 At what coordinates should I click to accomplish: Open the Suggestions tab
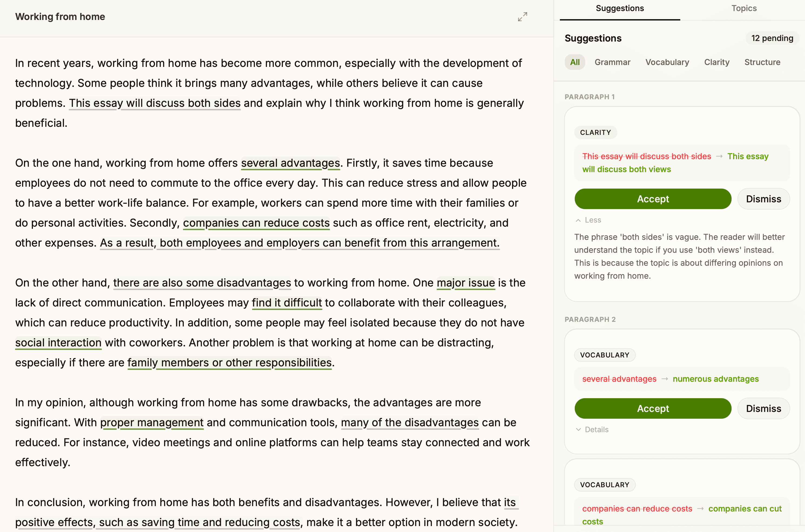(x=620, y=8)
